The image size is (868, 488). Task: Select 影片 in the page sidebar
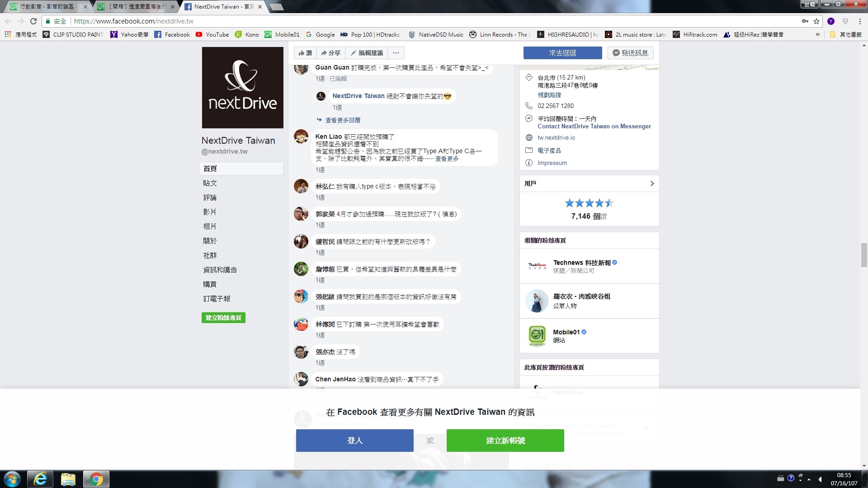click(210, 212)
